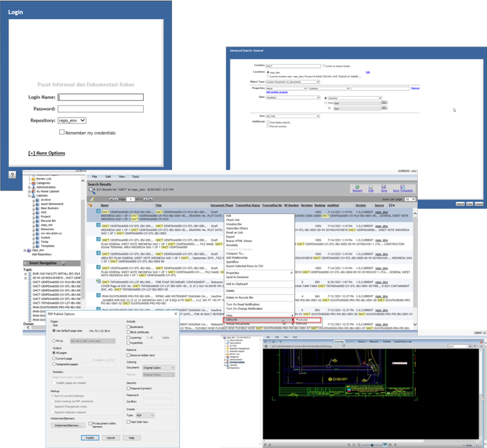Click the Save search icon
The width and height of the screenshot is (487, 448).
pos(384,187)
